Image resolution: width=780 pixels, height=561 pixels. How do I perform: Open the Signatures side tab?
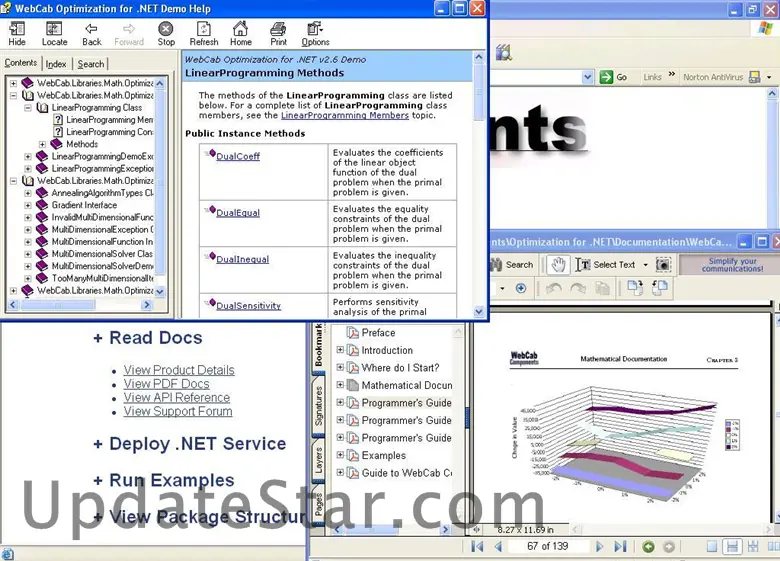pyautogui.click(x=318, y=405)
